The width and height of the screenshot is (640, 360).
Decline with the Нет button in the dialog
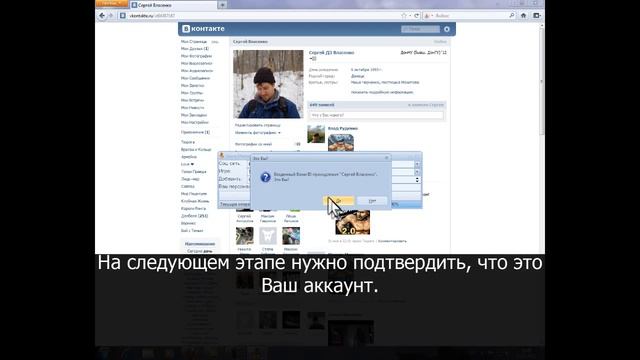(x=372, y=201)
